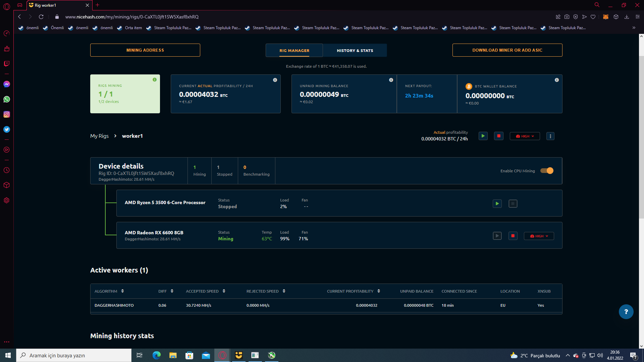Image resolution: width=644 pixels, height=362 pixels.
Task: Switch to RIG MANAGER tab
Action: pyautogui.click(x=294, y=51)
